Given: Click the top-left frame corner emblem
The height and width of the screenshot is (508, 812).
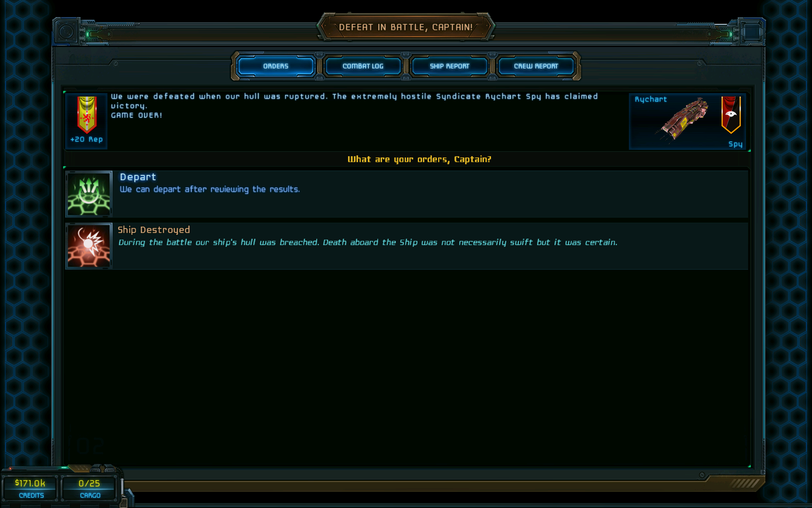Looking at the screenshot, I should [66, 31].
